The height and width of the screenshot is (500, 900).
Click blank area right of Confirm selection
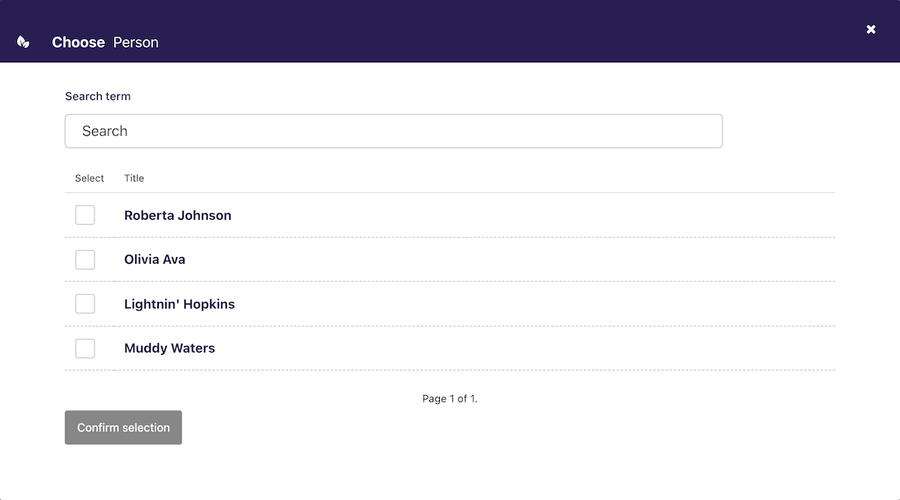click(x=500, y=428)
